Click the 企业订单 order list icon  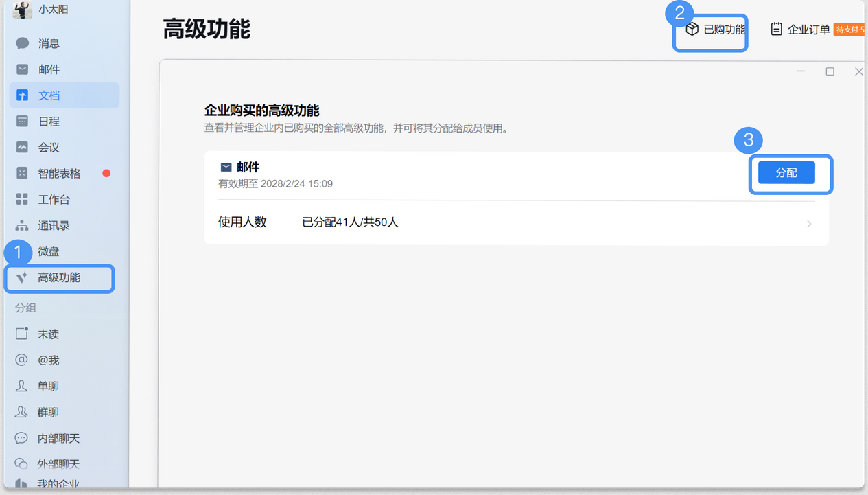tap(776, 29)
